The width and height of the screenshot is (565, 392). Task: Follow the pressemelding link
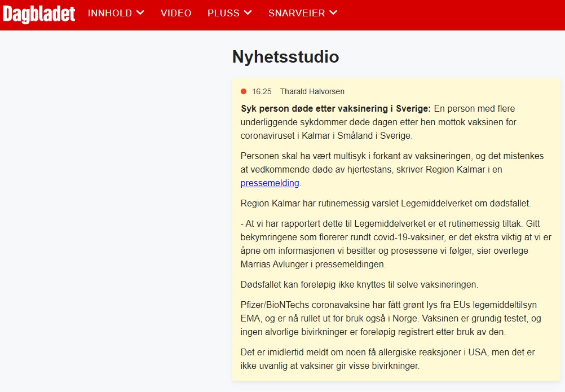point(270,183)
